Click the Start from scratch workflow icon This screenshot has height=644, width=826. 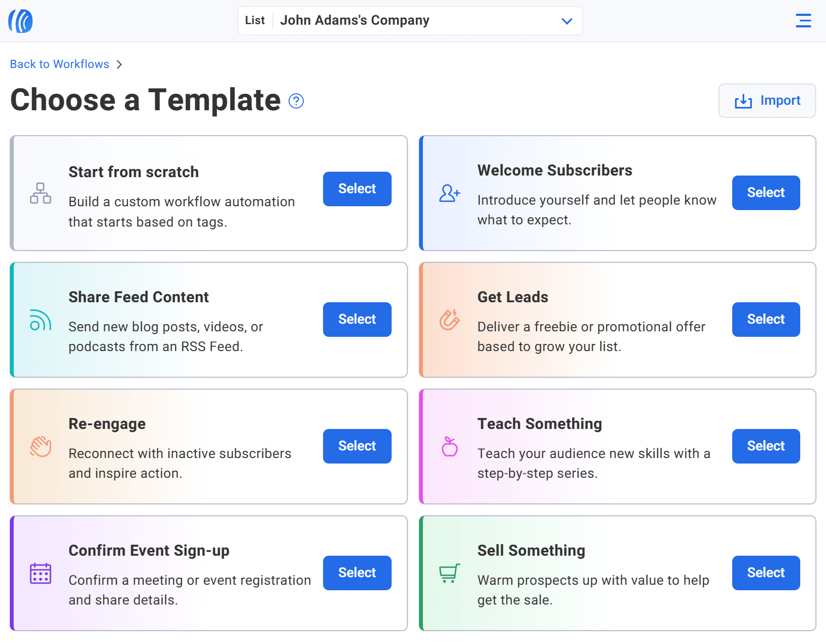(41, 193)
